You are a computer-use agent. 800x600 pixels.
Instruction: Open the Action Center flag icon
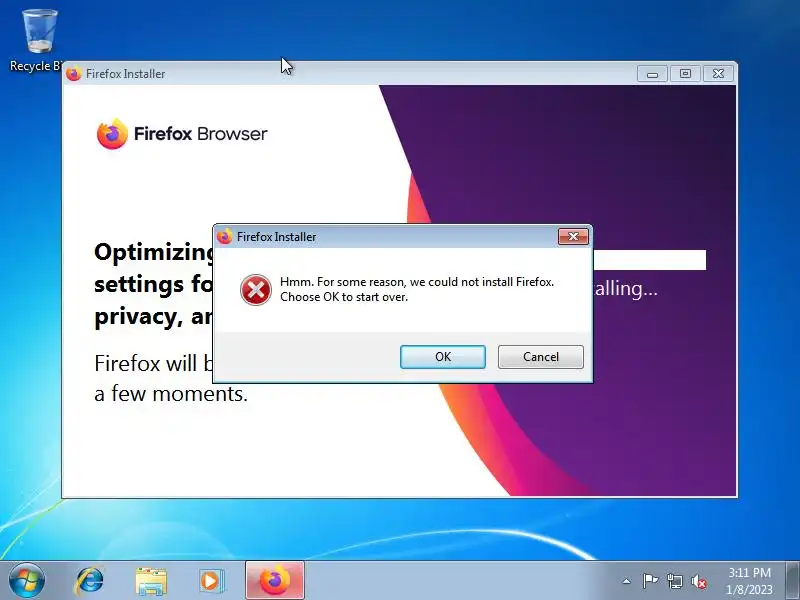650,581
